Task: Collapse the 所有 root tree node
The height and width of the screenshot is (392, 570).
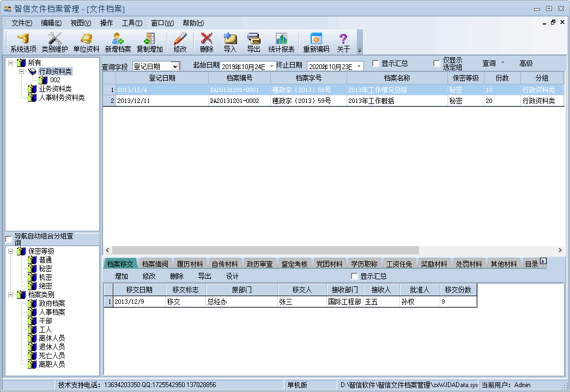Action: (10, 63)
